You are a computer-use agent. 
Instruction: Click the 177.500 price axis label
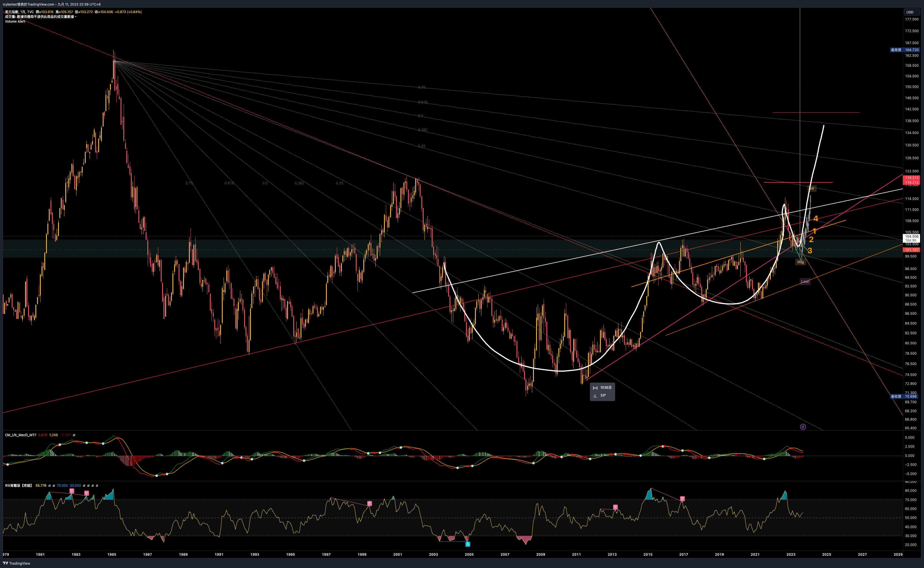pos(912,19)
